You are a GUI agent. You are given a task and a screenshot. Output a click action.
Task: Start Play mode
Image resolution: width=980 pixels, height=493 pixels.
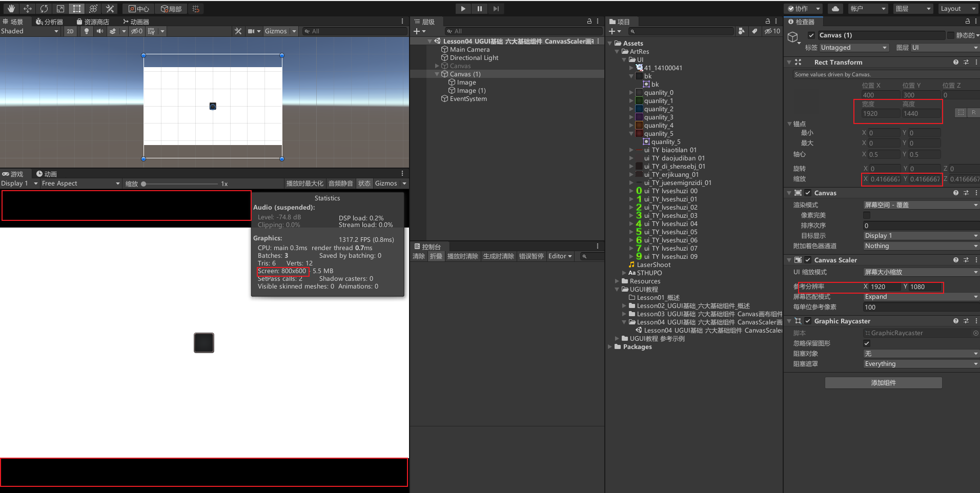[x=463, y=9]
